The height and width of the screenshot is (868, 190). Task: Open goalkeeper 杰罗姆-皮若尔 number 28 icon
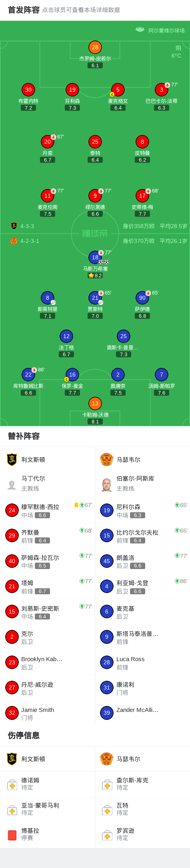(95, 47)
